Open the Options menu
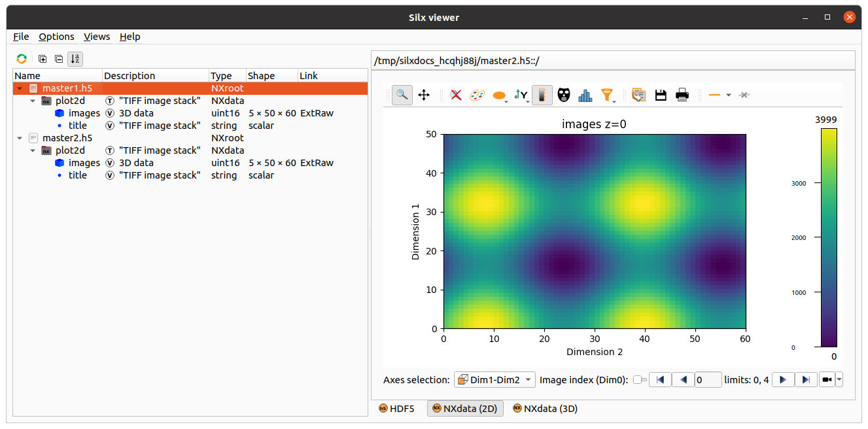The width and height of the screenshot is (868, 429). click(x=56, y=37)
